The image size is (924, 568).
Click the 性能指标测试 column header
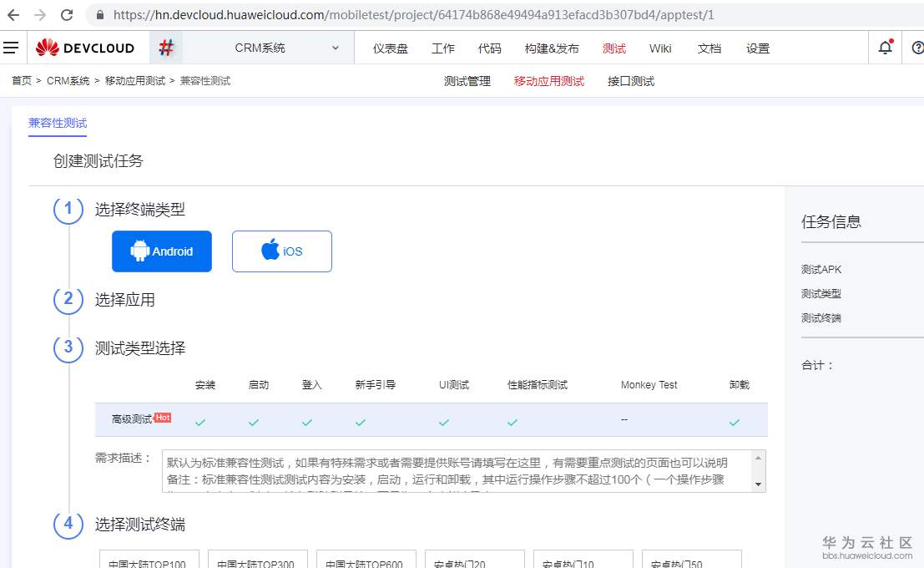tap(538, 384)
